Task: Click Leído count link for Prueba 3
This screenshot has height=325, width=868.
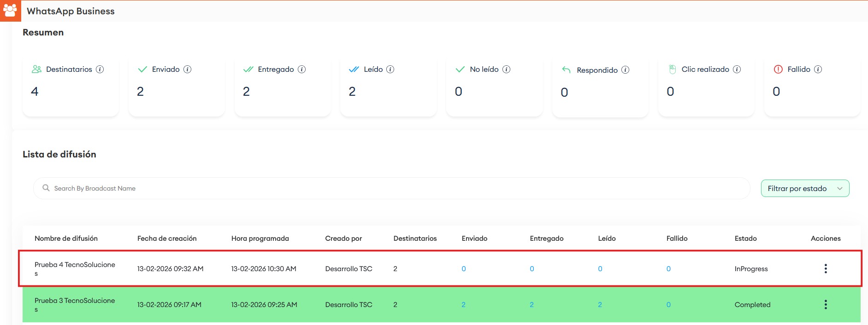Action: pyautogui.click(x=600, y=305)
